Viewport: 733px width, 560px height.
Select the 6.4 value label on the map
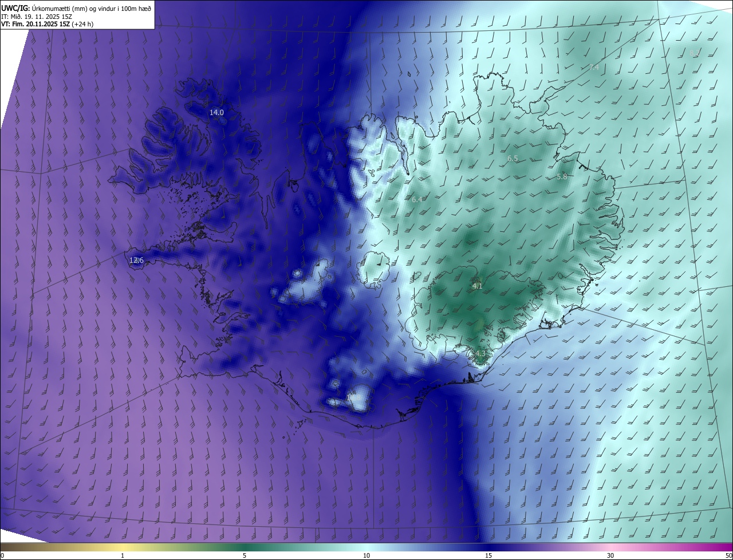pyautogui.click(x=417, y=199)
